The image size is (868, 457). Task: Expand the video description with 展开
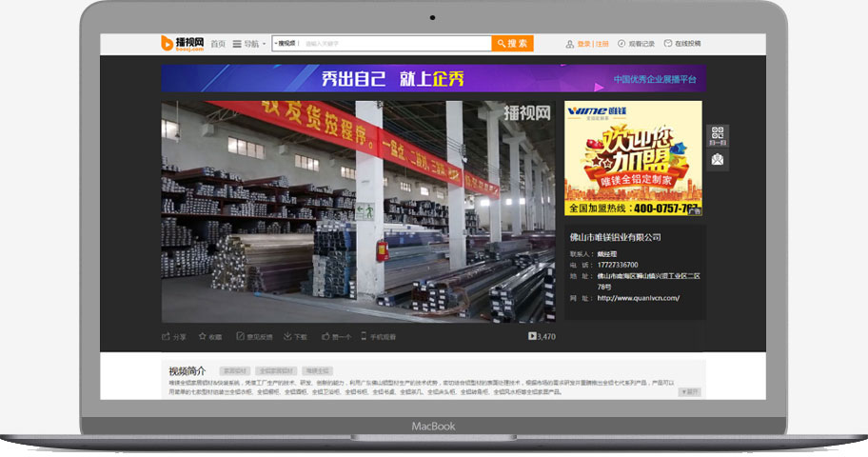689,391
